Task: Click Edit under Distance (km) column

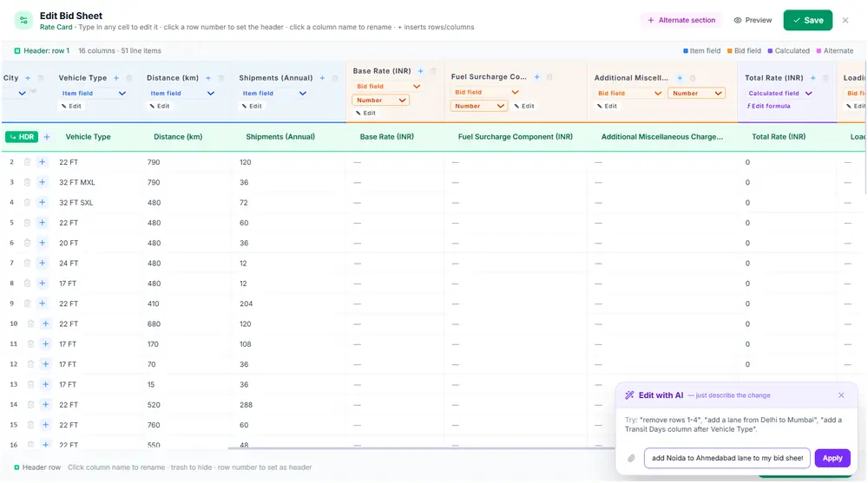Action: click(x=160, y=107)
